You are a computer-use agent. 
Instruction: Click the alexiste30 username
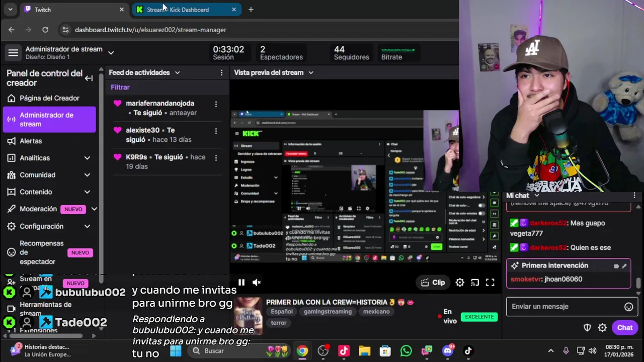click(x=142, y=130)
